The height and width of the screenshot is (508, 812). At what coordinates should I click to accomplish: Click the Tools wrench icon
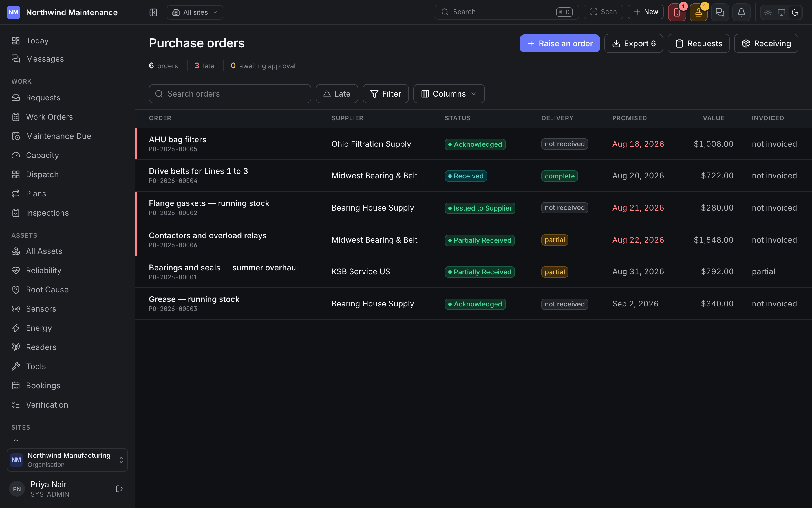16,366
